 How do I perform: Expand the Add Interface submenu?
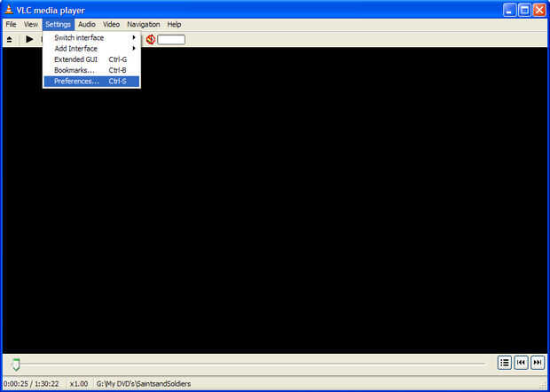pos(91,49)
